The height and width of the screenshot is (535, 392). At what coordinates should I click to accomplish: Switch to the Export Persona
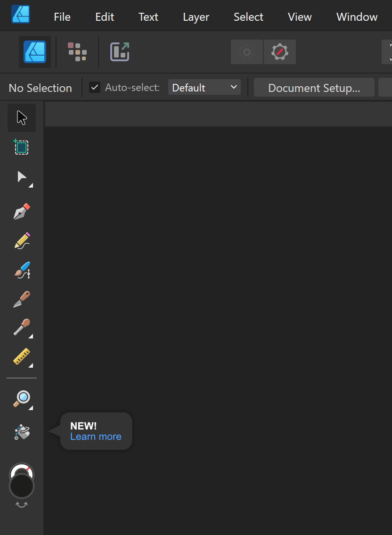coord(120,52)
